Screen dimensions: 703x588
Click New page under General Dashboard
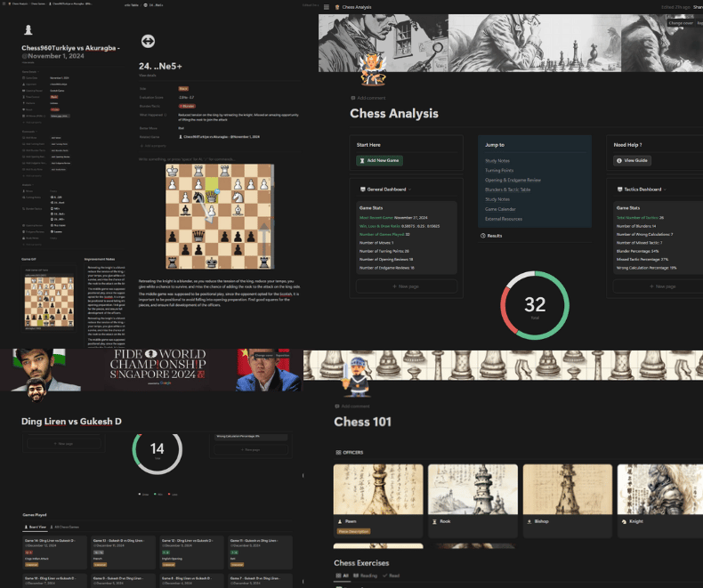coord(406,286)
